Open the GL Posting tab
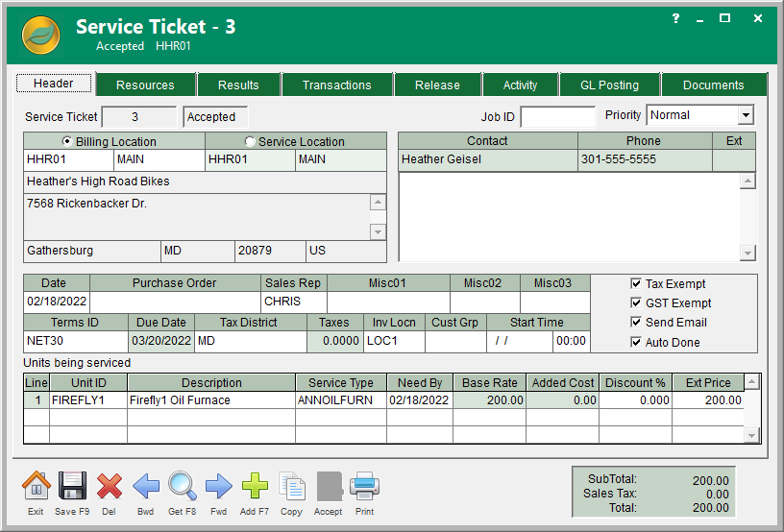The width and height of the screenshot is (784, 532). tap(609, 85)
